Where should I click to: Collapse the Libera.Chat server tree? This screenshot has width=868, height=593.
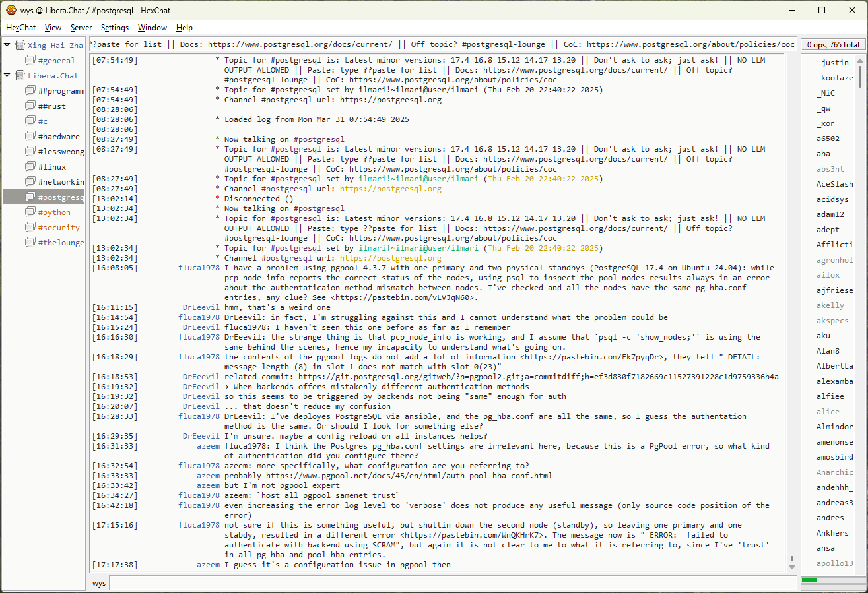click(7, 76)
